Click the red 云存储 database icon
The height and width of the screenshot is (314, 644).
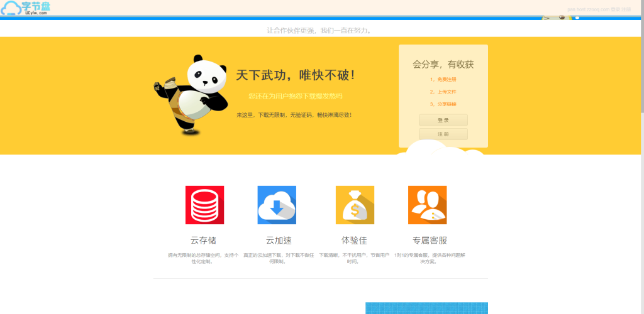[204, 205]
